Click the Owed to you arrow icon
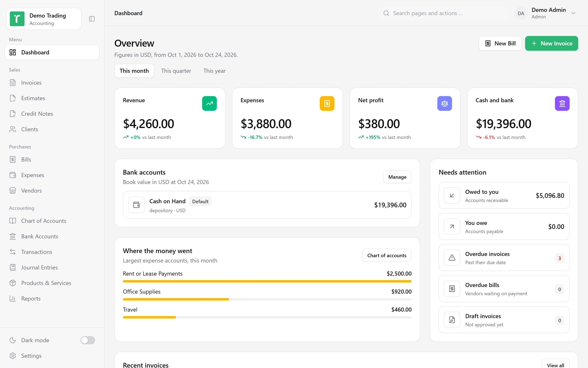 point(452,195)
